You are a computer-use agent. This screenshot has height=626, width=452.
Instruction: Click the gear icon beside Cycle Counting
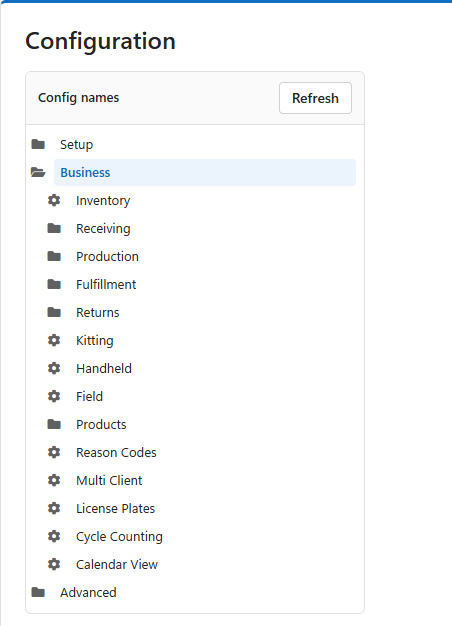[x=54, y=536]
